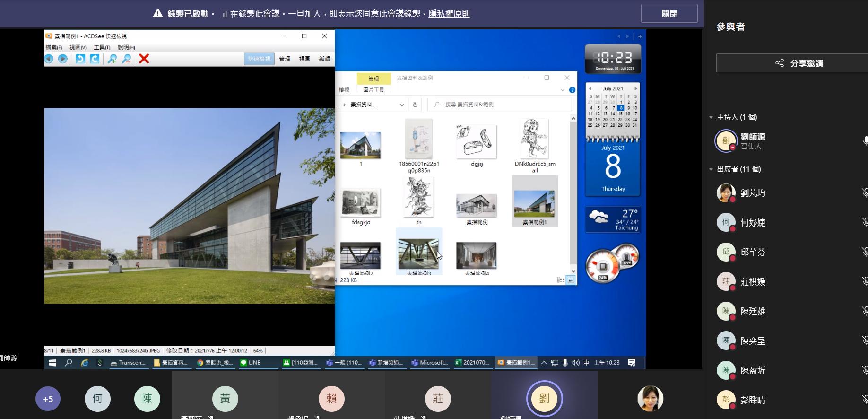868x419 pixels.
Task: Open Internet Explorer from the taskbar
Action: pyautogui.click(x=85, y=363)
